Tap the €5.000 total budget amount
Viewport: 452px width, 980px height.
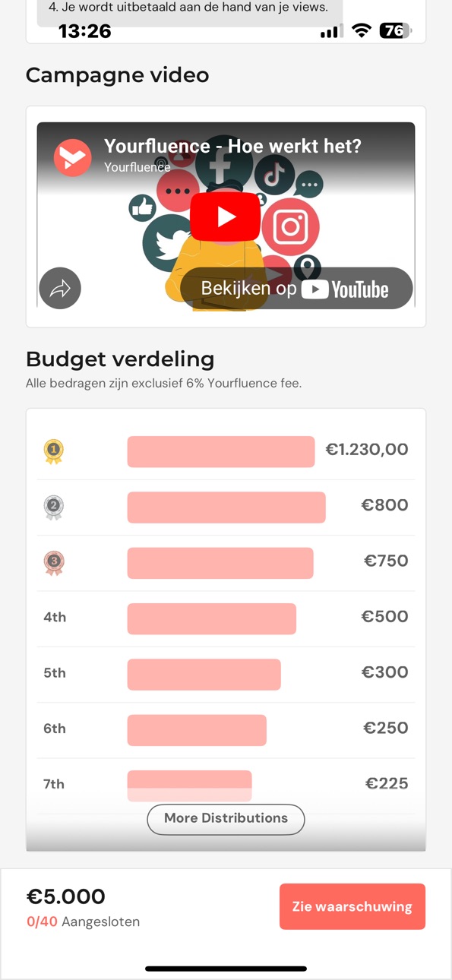click(66, 896)
